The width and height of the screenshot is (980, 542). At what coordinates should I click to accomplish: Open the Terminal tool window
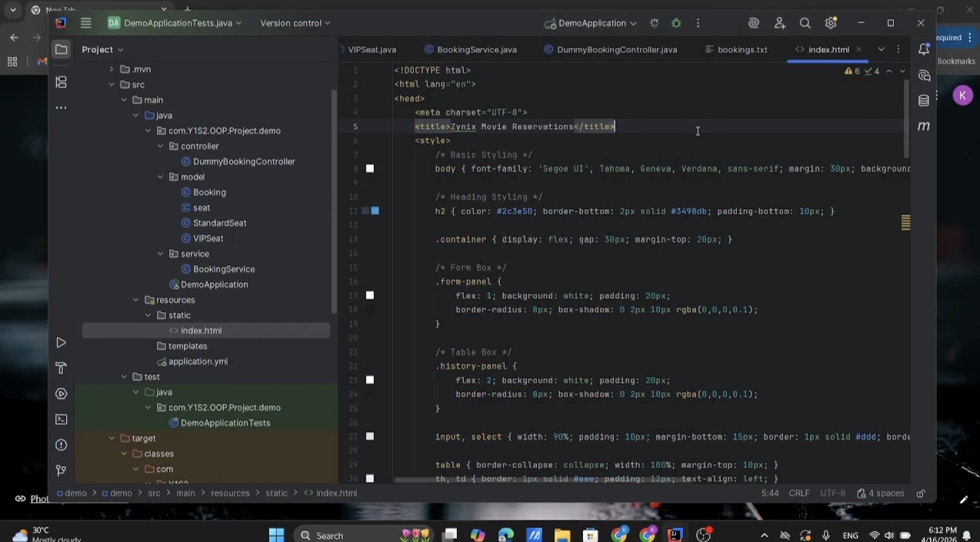61,419
